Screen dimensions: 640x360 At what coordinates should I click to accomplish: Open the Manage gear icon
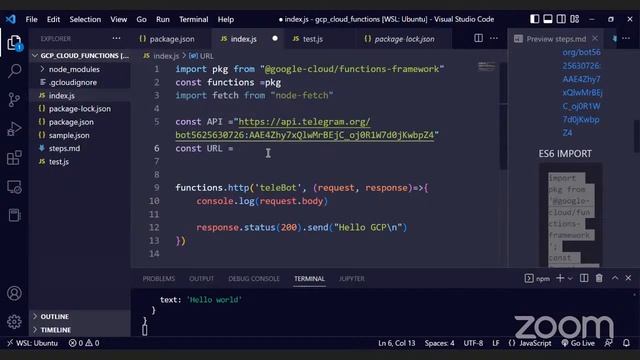click(14, 322)
